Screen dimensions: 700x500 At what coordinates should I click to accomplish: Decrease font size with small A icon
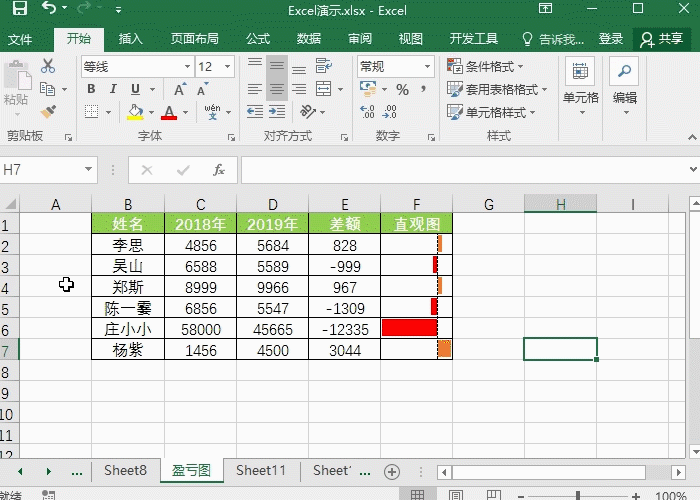point(203,89)
